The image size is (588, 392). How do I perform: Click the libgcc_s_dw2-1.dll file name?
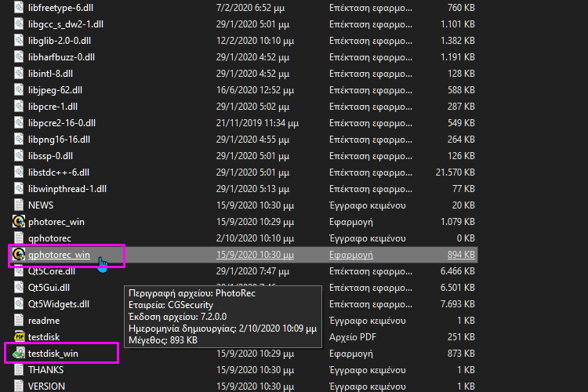(x=66, y=24)
